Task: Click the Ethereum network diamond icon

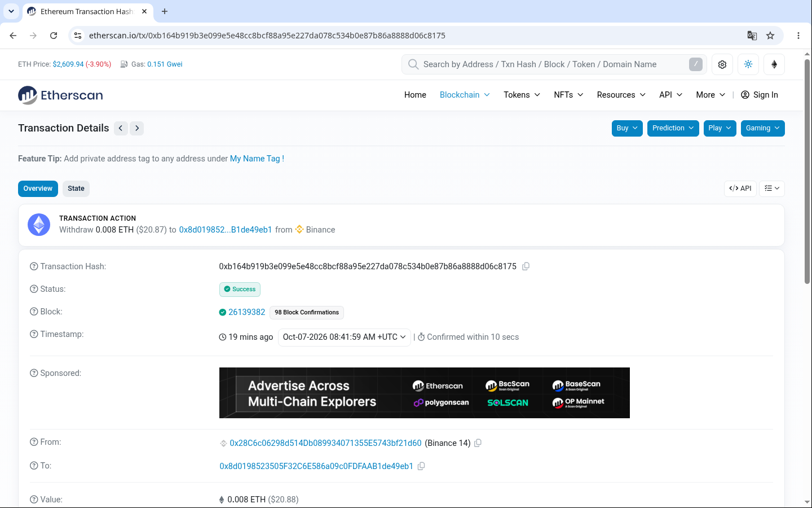Action: pos(774,64)
